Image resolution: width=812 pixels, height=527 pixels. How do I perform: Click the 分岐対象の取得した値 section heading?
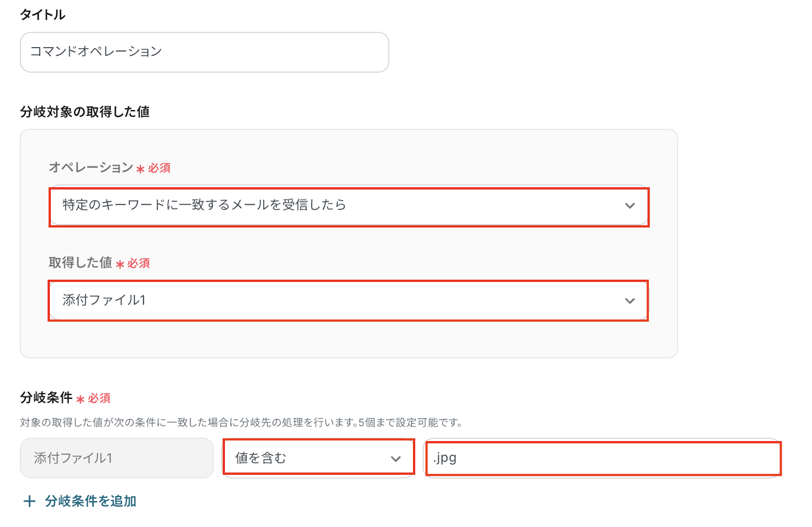pyautogui.click(x=85, y=112)
